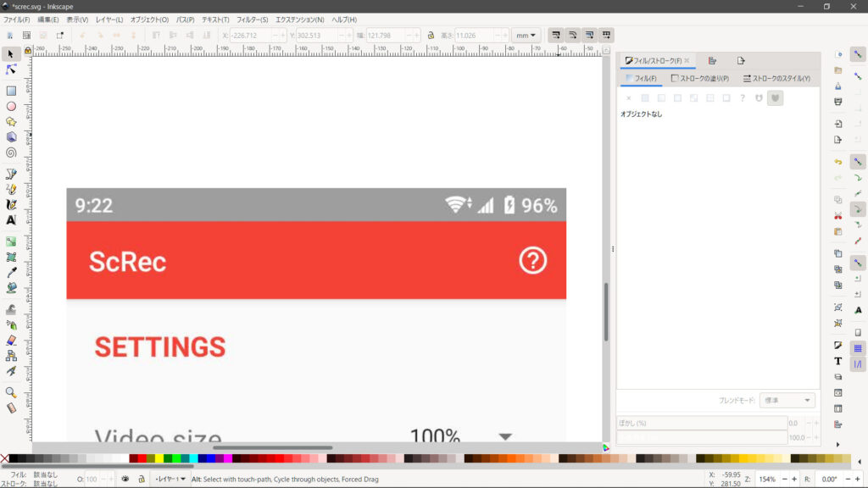
Task: Increase rotation with plus button
Action: click(858, 480)
